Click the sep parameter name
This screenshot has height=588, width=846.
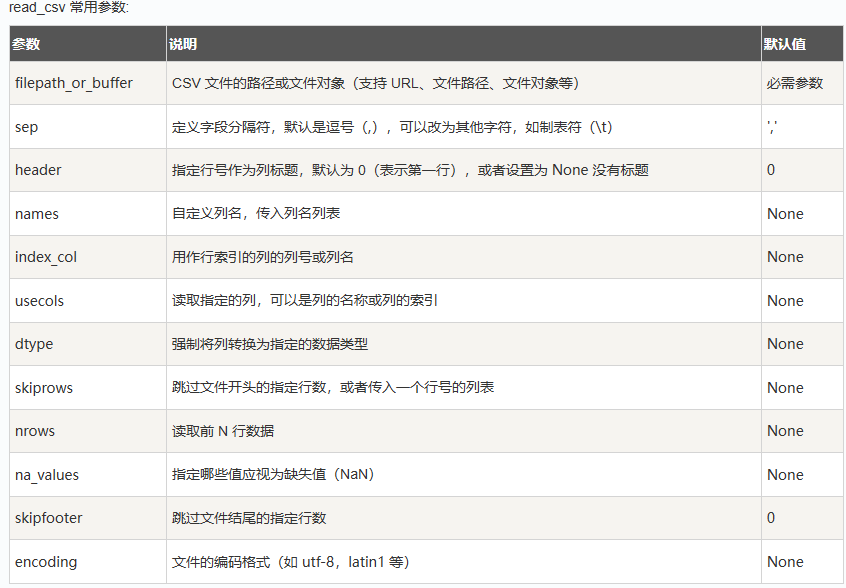27,127
